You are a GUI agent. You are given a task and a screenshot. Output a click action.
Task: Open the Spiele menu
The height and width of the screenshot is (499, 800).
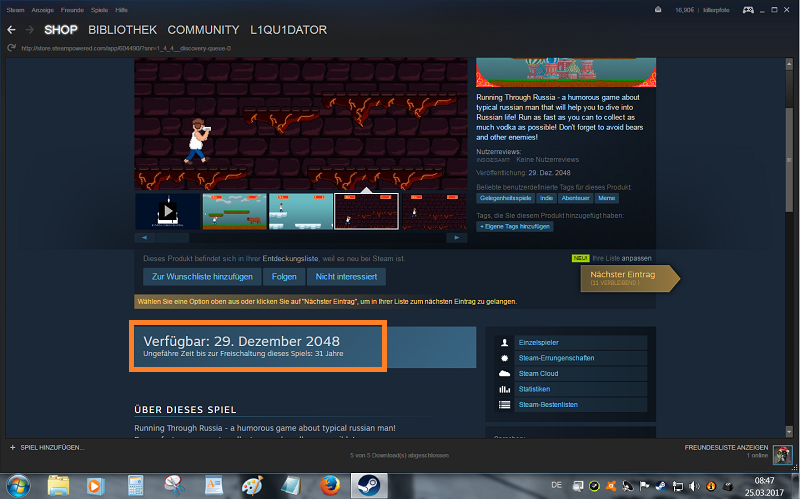99,10
